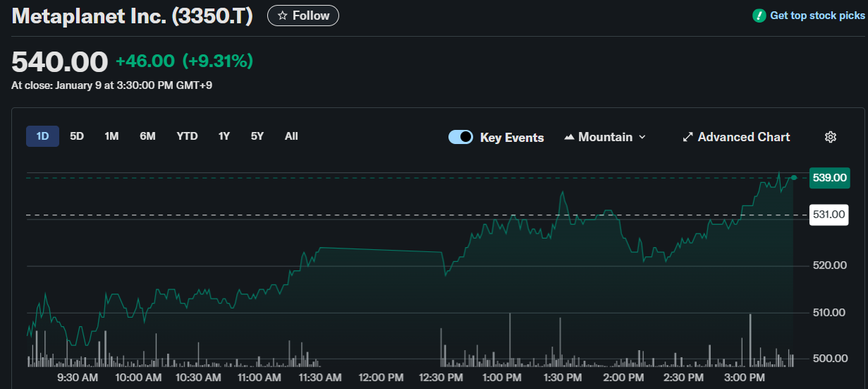This screenshot has width=868, height=389.
Task: Open the Advanced Chart view
Action: pyautogui.click(x=737, y=137)
